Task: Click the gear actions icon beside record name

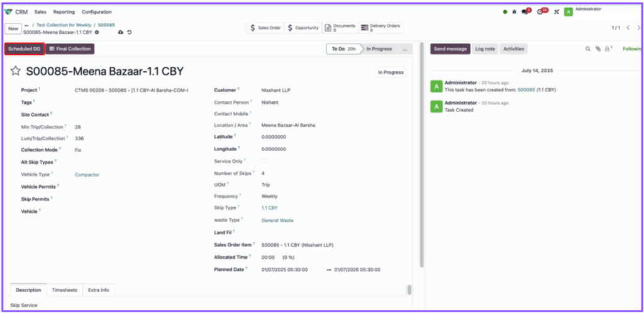Action: (x=97, y=31)
